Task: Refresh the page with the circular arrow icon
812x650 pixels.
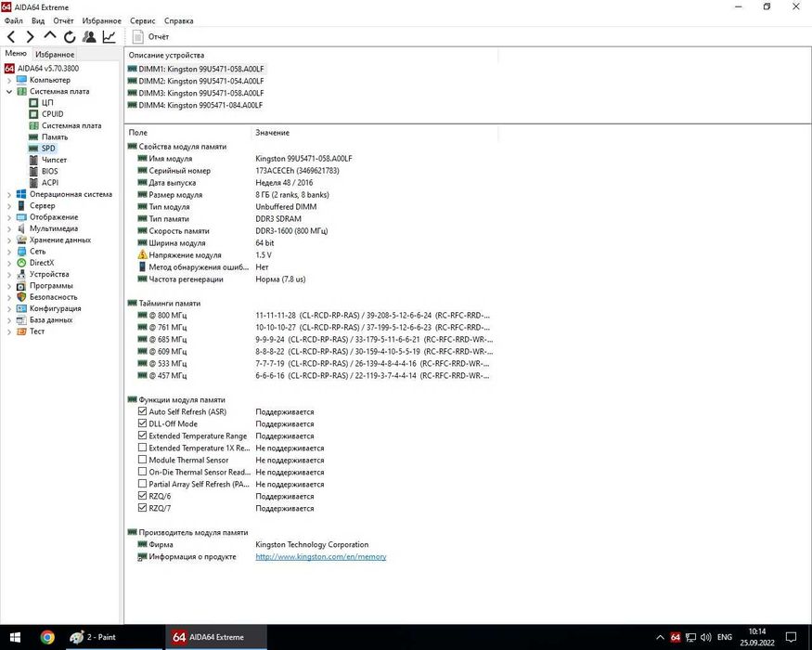Action: pyautogui.click(x=70, y=36)
